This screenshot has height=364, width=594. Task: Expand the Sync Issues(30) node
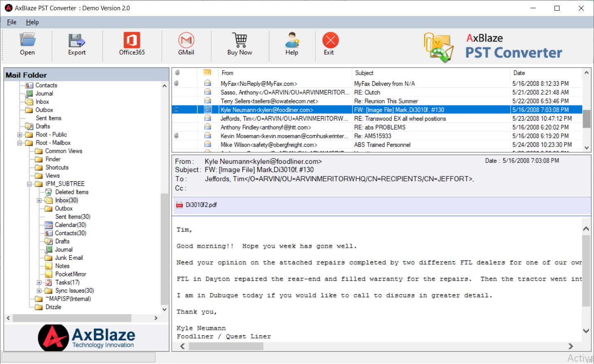(x=39, y=291)
